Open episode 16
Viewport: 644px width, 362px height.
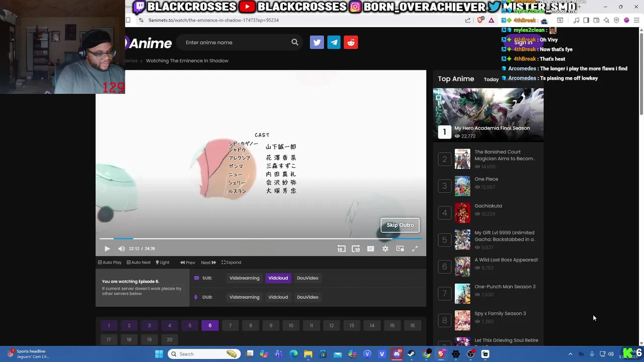click(413, 325)
